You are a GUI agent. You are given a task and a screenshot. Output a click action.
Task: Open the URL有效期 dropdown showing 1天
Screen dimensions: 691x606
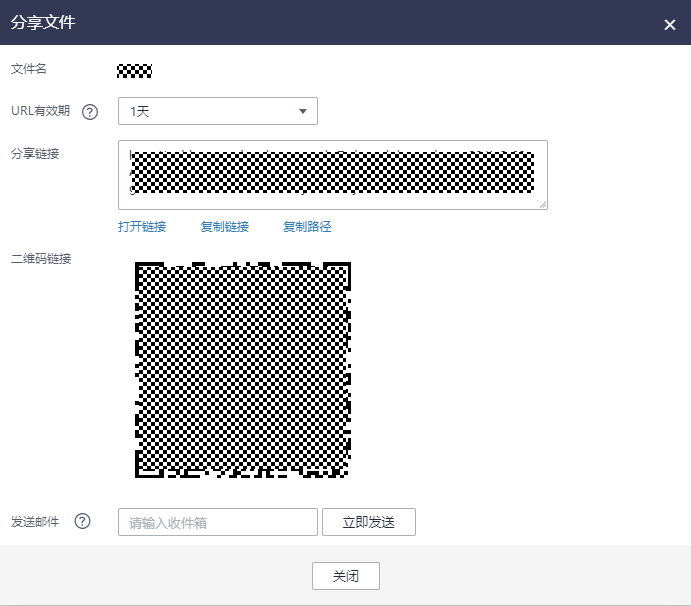[218, 111]
